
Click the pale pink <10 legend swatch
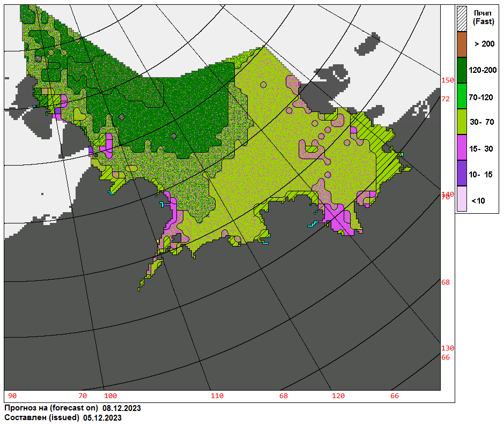(462, 199)
